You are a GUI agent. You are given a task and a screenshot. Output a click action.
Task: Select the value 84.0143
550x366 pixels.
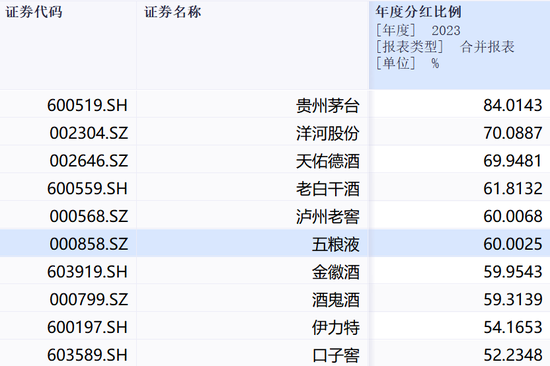point(513,105)
